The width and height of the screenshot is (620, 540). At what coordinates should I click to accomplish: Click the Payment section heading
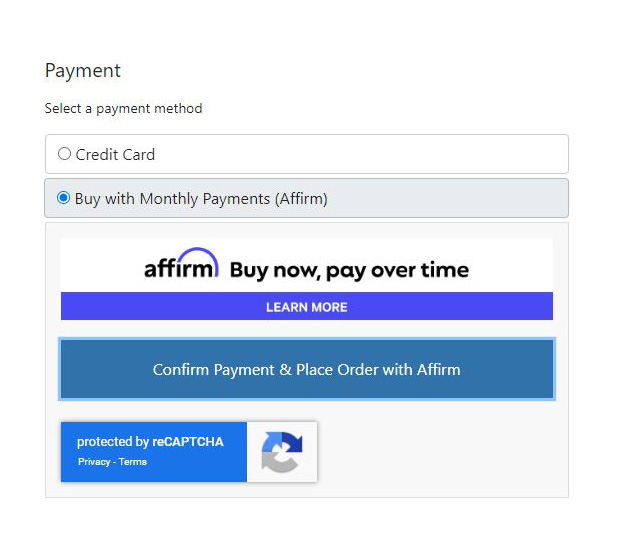(83, 71)
